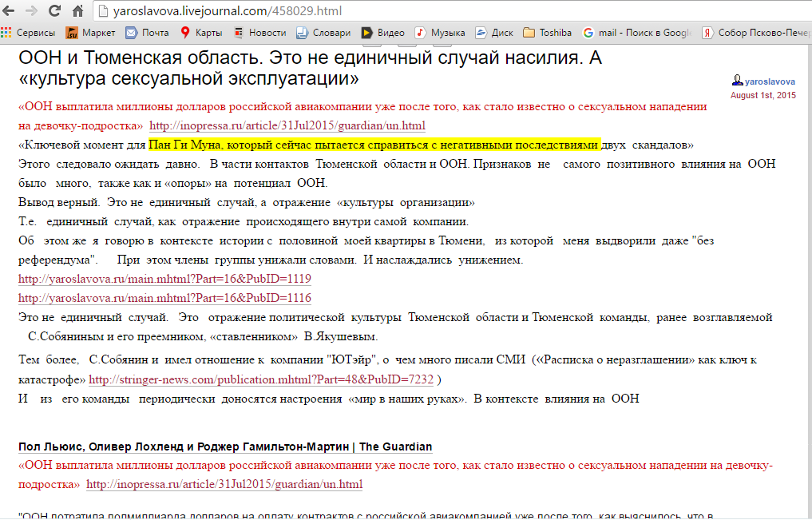Open the Диск bookmark
The height and width of the screenshot is (520, 812).
click(x=494, y=33)
